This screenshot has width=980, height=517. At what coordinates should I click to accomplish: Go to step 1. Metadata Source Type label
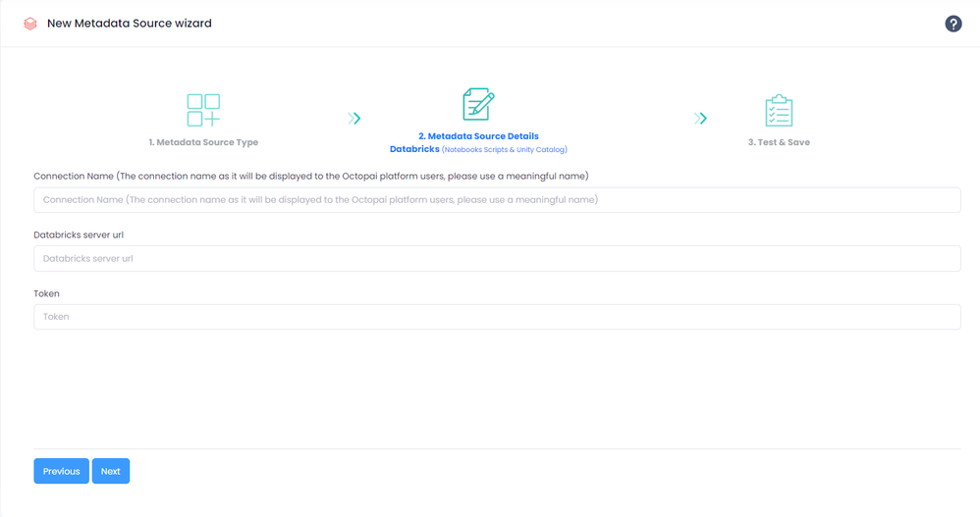tap(203, 142)
